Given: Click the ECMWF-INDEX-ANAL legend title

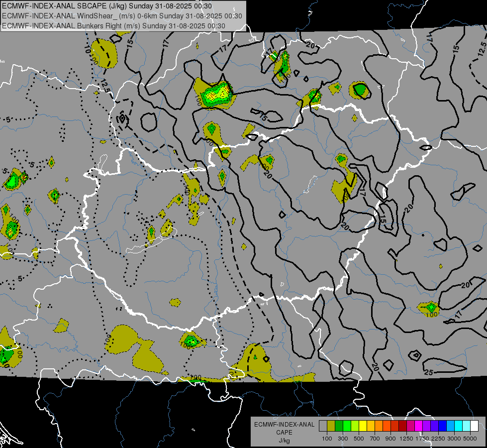Looking at the screenshot, I should [x=284, y=425].
